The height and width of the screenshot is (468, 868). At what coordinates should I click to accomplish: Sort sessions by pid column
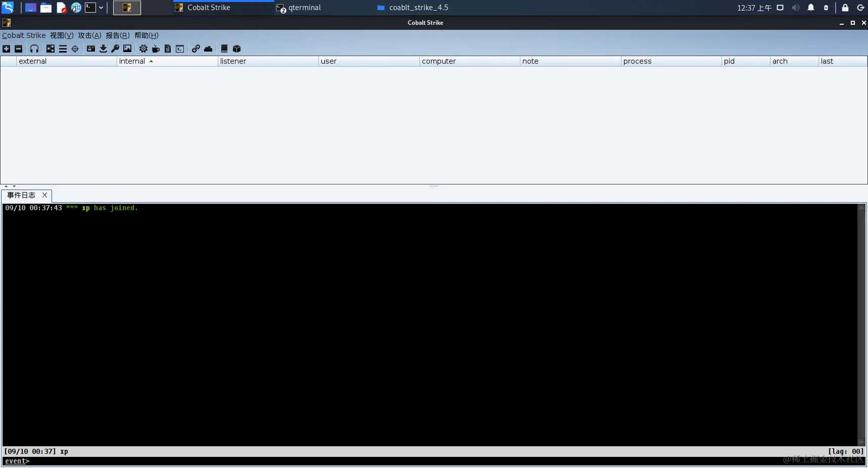(x=746, y=61)
